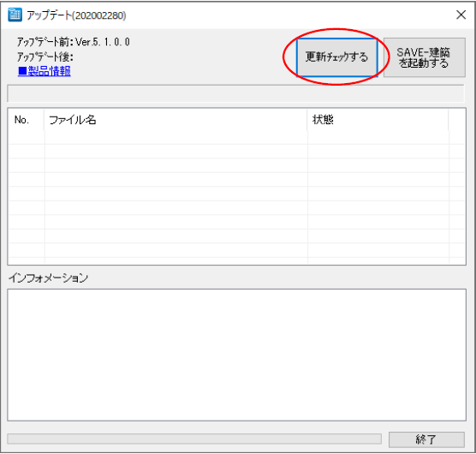Click the blank header cell right of 状態
The width and height of the screenshot is (476, 454).
click(x=457, y=120)
